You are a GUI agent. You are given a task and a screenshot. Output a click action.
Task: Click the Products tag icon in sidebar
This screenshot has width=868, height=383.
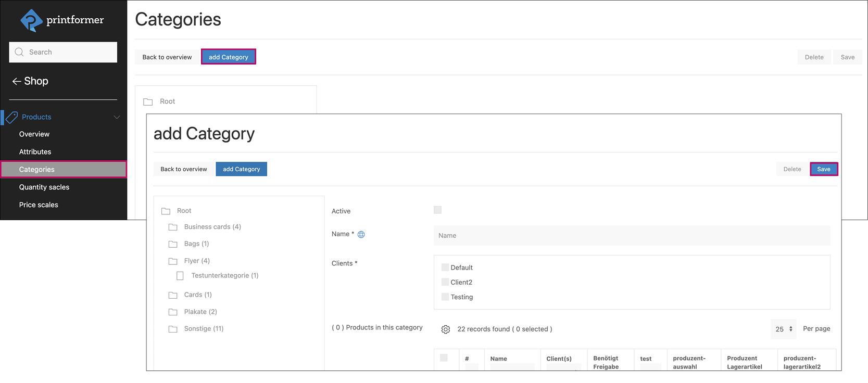12,117
